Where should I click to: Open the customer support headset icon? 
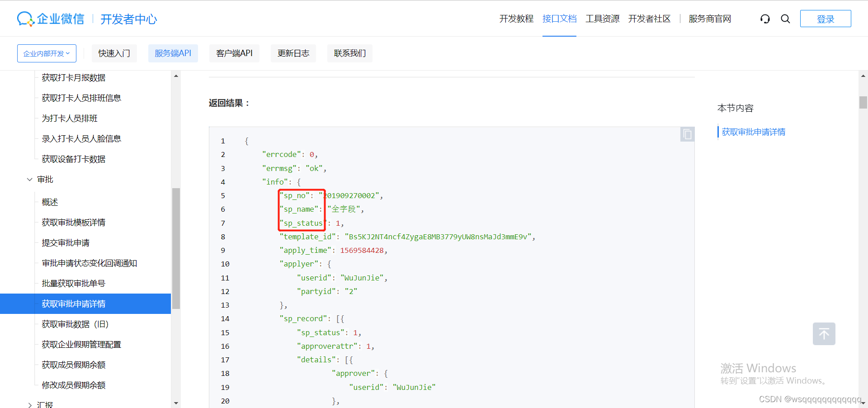pos(765,19)
